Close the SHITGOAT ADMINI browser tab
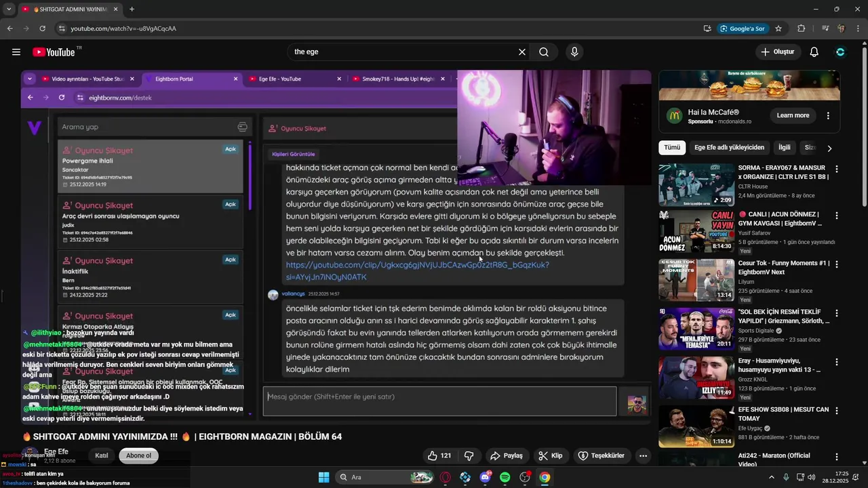 point(116,9)
